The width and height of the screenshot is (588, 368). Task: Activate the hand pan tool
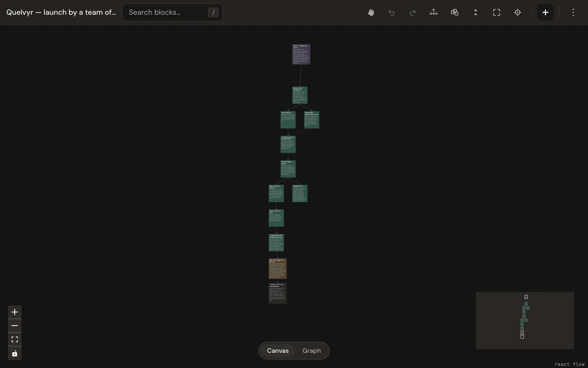(x=371, y=12)
